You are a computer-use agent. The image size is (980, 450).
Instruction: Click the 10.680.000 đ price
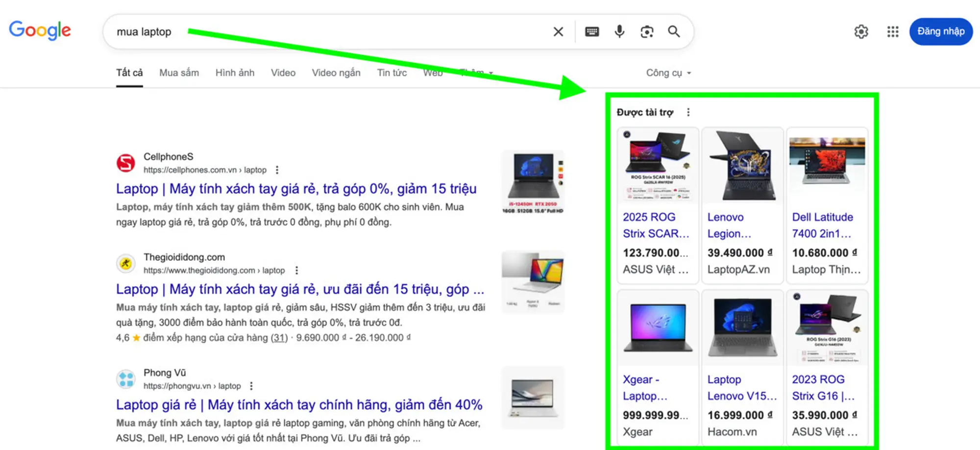(825, 253)
